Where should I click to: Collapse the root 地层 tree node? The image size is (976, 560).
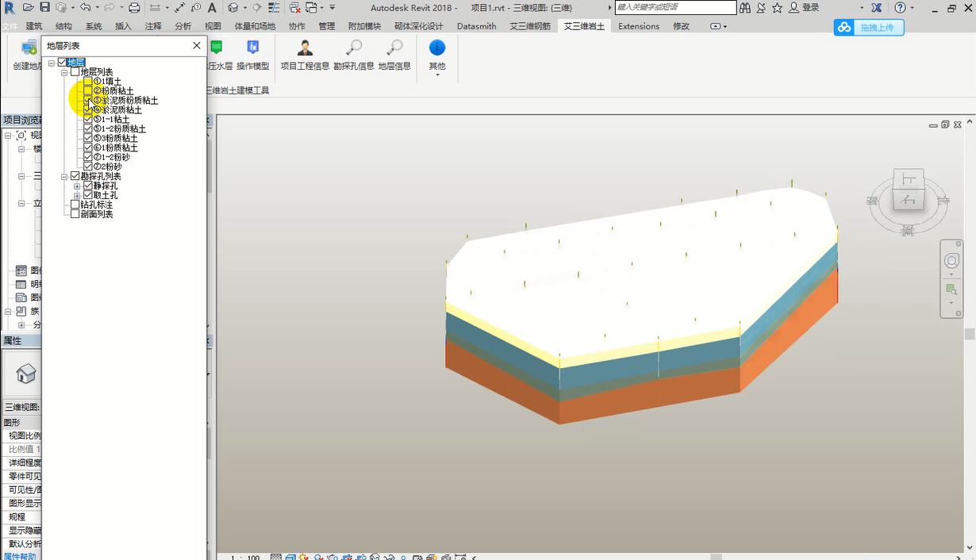(52, 63)
